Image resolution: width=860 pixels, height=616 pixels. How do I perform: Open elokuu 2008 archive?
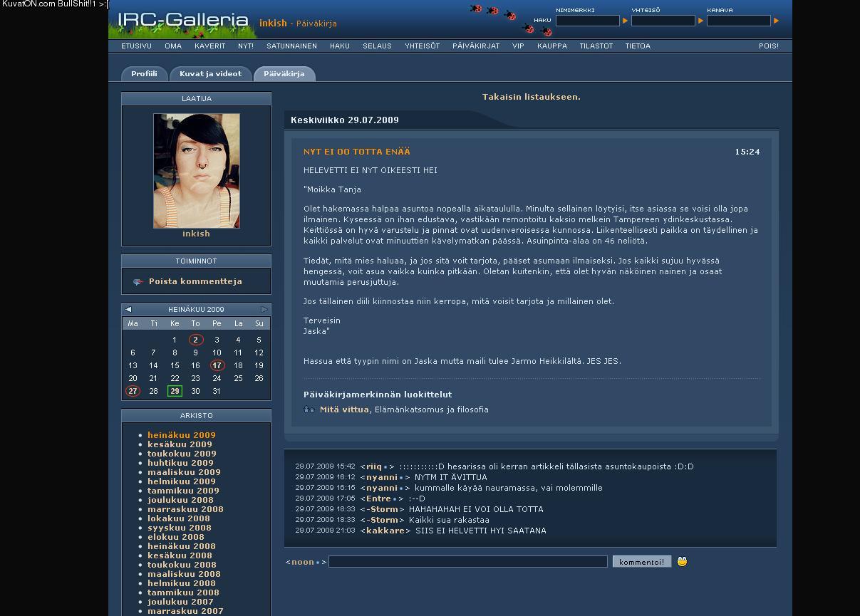pyautogui.click(x=176, y=537)
